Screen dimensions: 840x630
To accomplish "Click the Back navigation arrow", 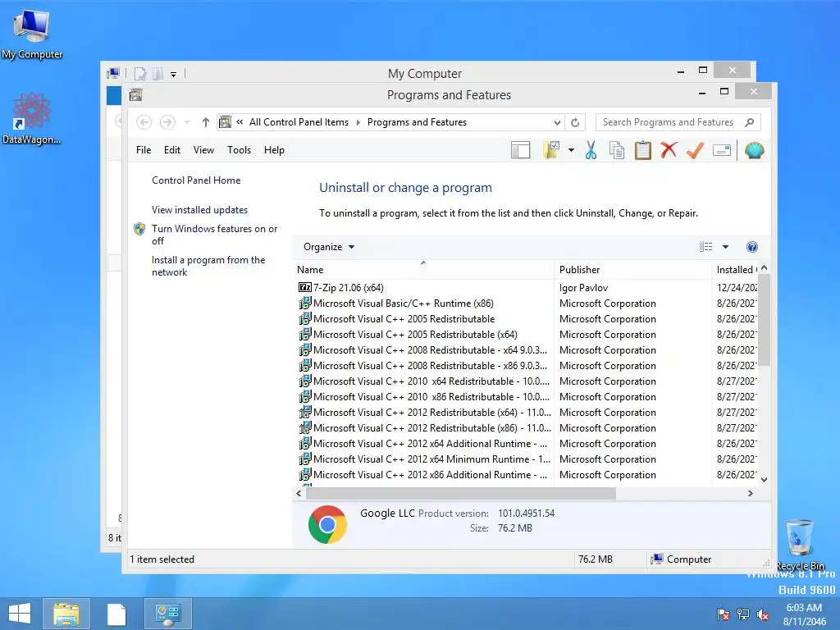I will (144, 122).
